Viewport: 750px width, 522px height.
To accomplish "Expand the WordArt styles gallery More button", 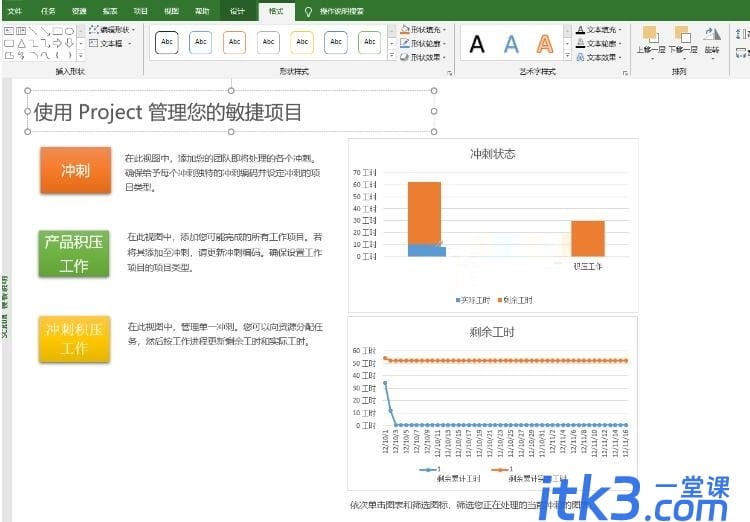I will click(567, 56).
